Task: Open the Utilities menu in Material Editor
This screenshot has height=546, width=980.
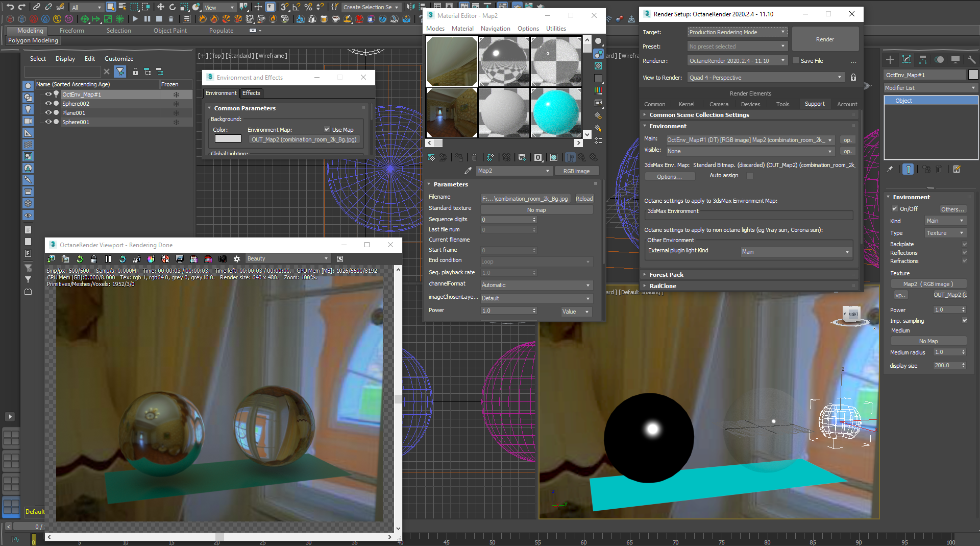Action: click(x=556, y=29)
